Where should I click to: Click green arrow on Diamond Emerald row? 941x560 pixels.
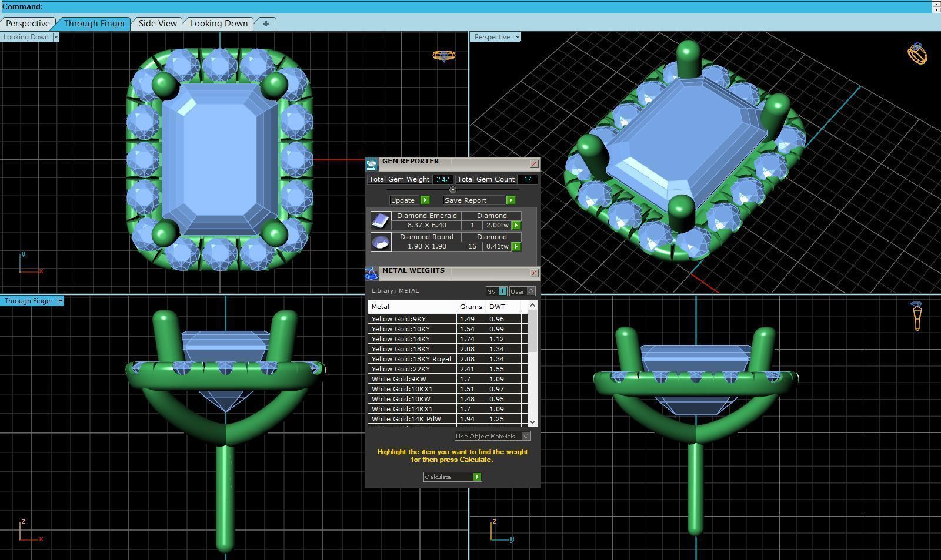516,226
